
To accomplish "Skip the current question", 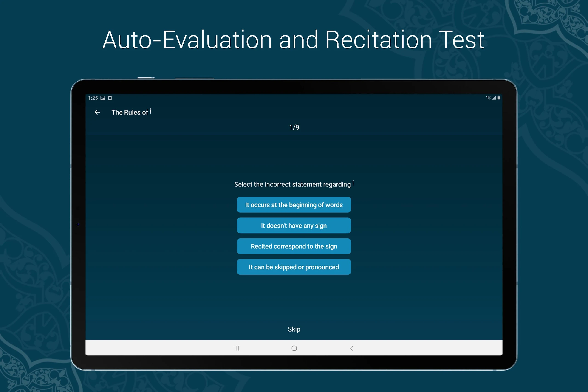I will click(294, 329).
